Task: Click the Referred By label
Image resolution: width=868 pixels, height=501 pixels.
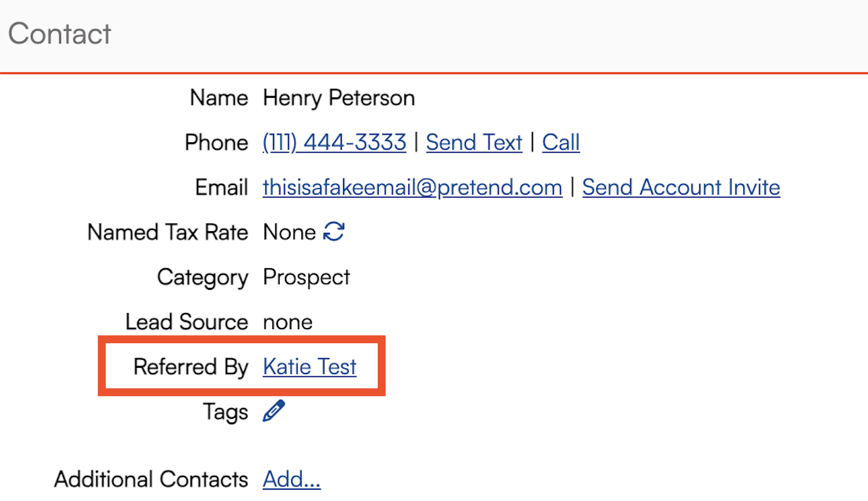Action: pyautogui.click(x=191, y=367)
